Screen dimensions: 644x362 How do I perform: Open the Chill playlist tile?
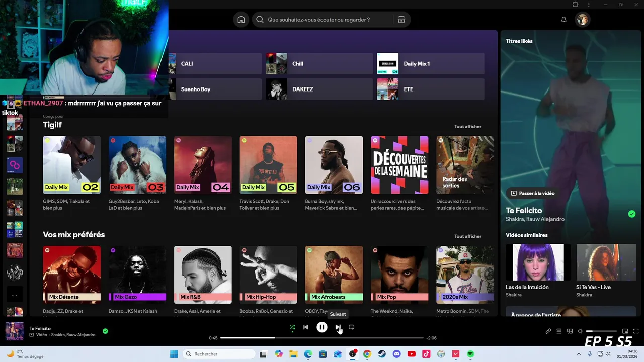319,64
